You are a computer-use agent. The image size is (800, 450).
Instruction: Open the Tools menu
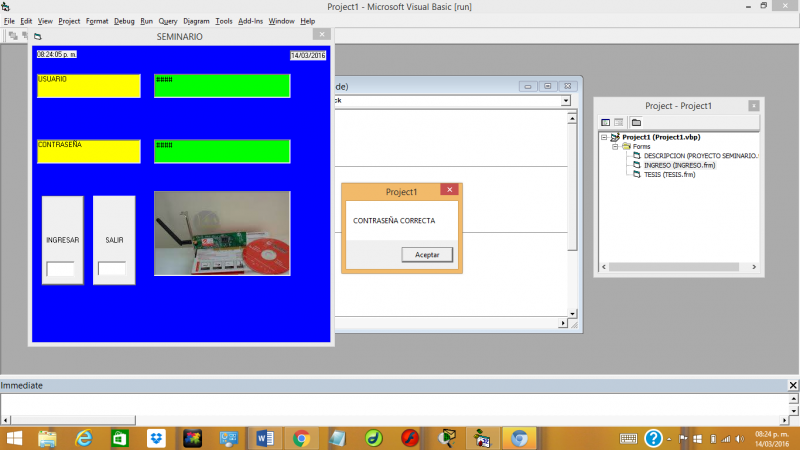click(x=223, y=21)
